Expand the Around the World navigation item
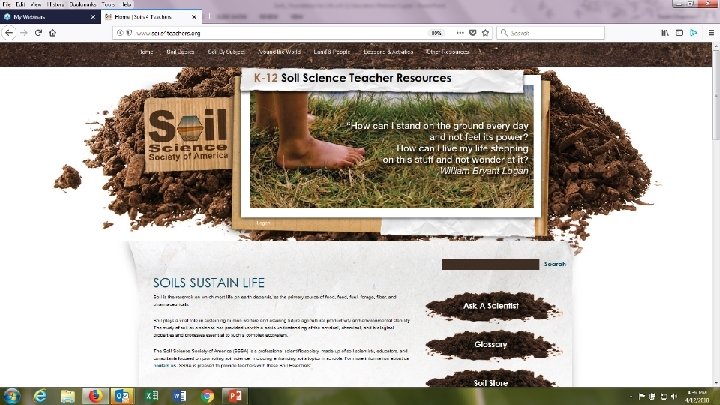720x405 pixels. pos(279,52)
